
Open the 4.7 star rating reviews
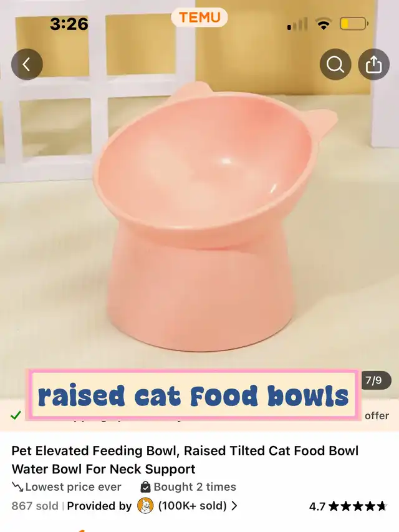click(348, 506)
